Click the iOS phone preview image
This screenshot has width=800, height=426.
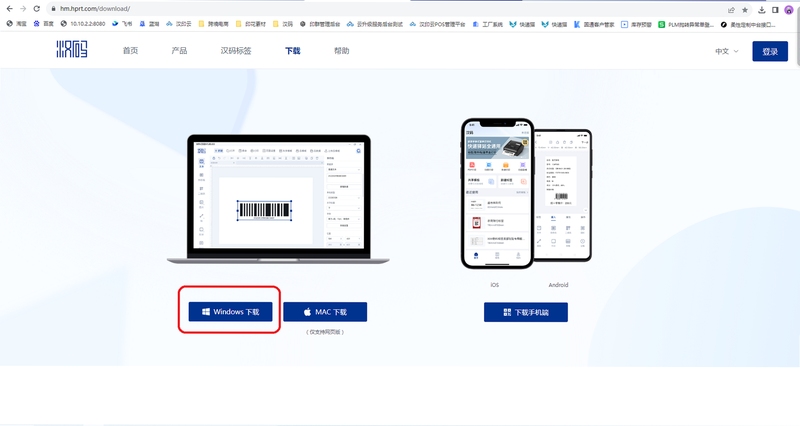pos(497,194)
